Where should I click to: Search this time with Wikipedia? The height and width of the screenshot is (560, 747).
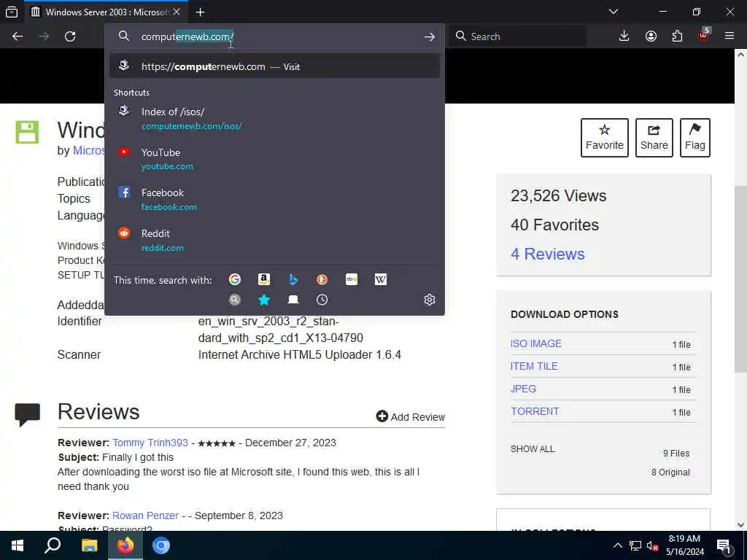tap(381, 279)
